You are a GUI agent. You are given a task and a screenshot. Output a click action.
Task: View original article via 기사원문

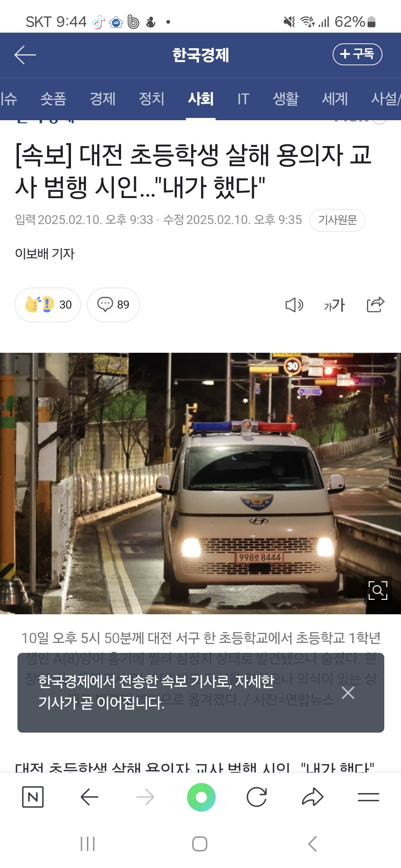coord(337,220)
